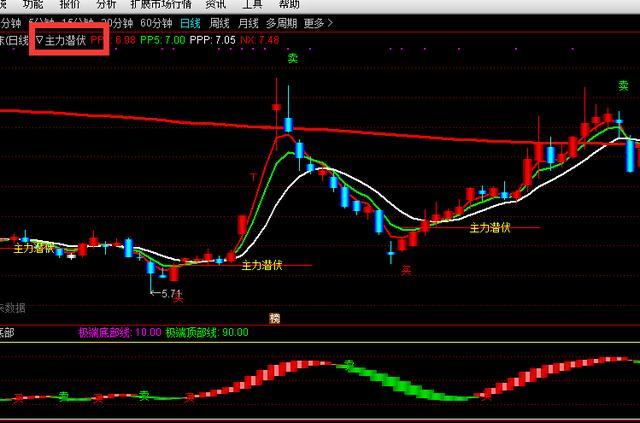Click the 5.71 lowest price marker

coord(172,294)
